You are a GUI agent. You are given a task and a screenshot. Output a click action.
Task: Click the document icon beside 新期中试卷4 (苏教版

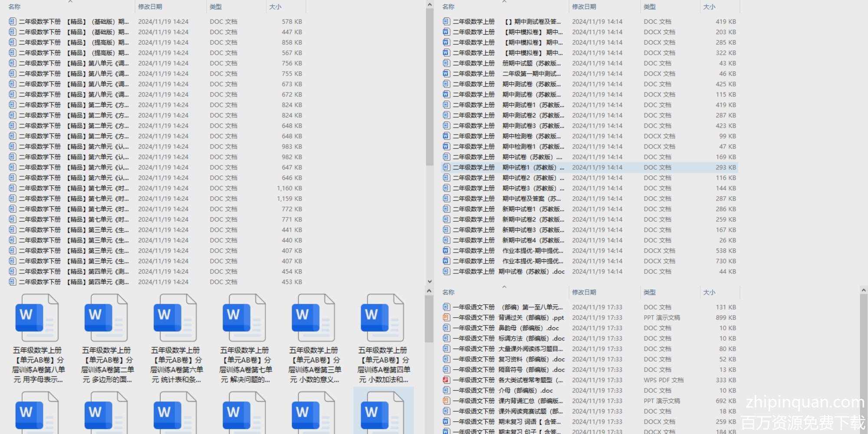[x=446, y=240]
